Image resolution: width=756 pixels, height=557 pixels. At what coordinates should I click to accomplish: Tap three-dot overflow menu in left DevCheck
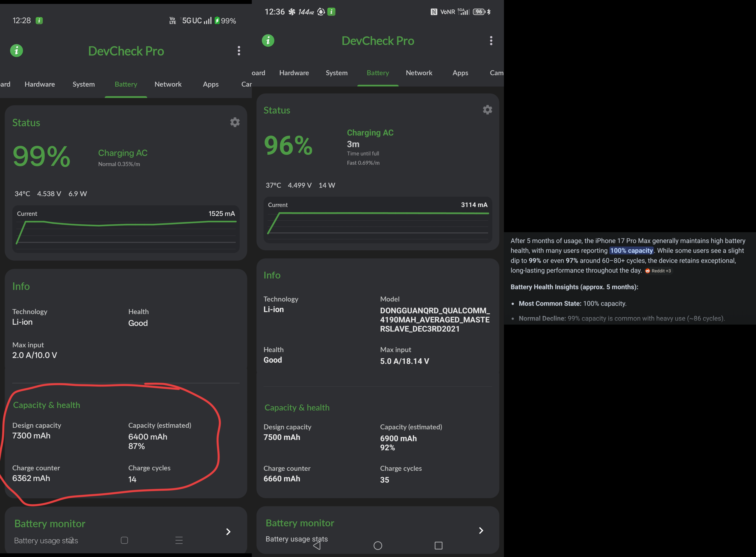(239, 51)
